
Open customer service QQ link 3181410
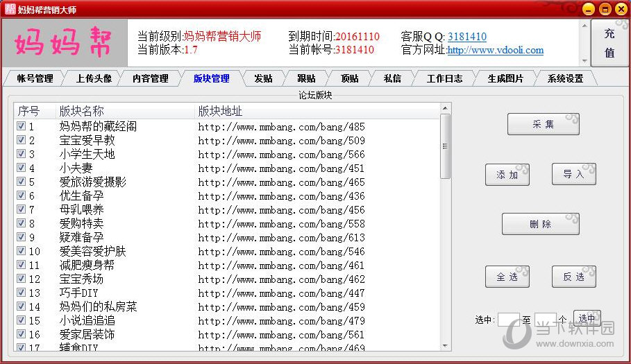(x=466, y=37)
